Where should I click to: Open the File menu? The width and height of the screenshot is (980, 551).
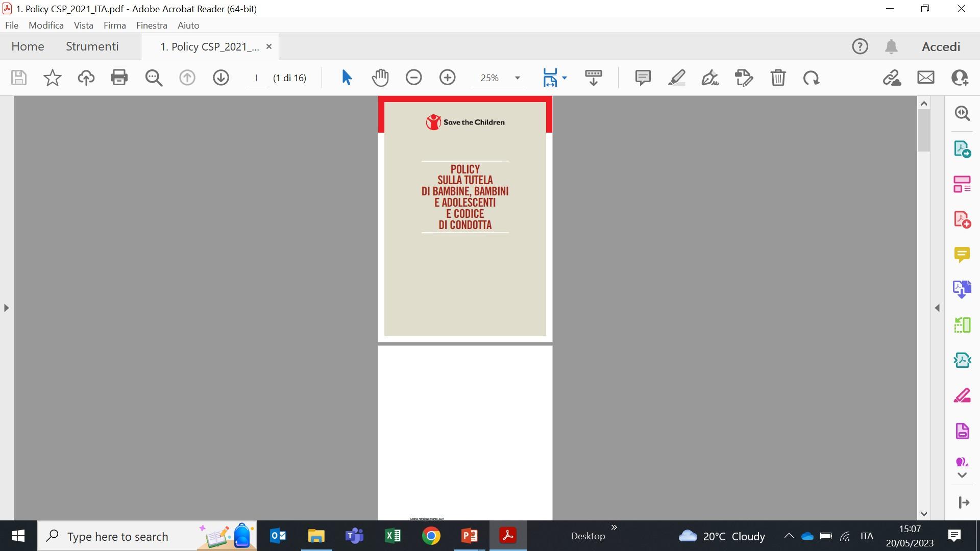coord(12,25)
